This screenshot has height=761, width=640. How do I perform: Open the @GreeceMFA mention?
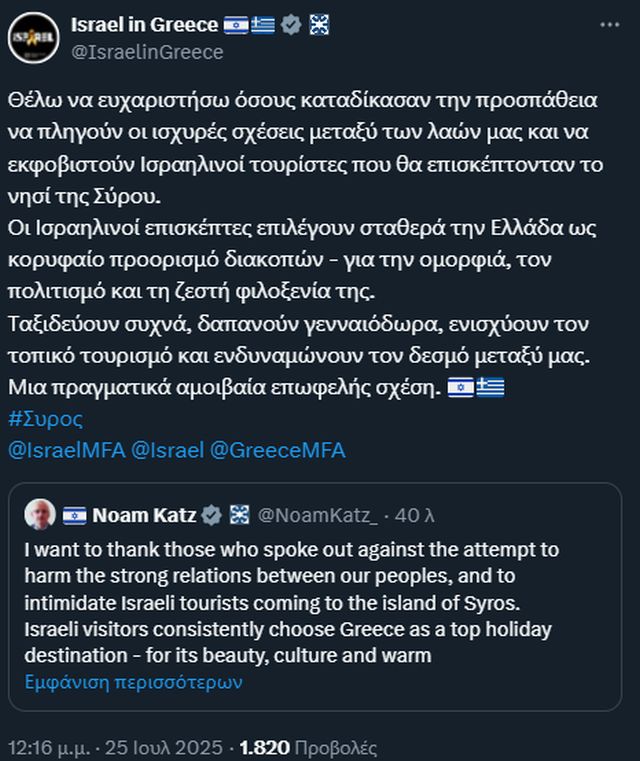[x=277, y=450]
